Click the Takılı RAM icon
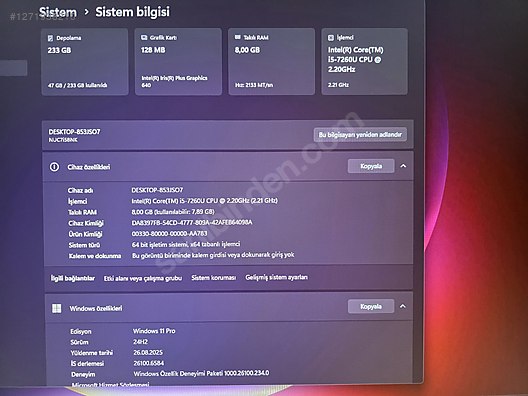Viewport: 528px width, 396px height. pos(238,37)
